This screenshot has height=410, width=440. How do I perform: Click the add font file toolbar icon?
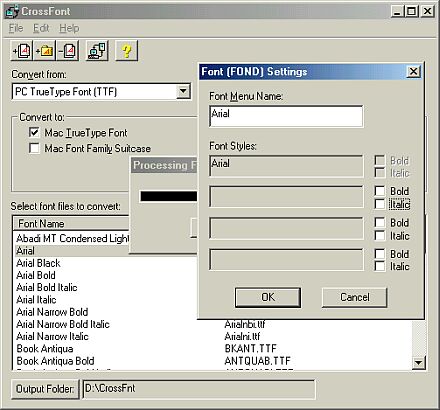(22, 51)
